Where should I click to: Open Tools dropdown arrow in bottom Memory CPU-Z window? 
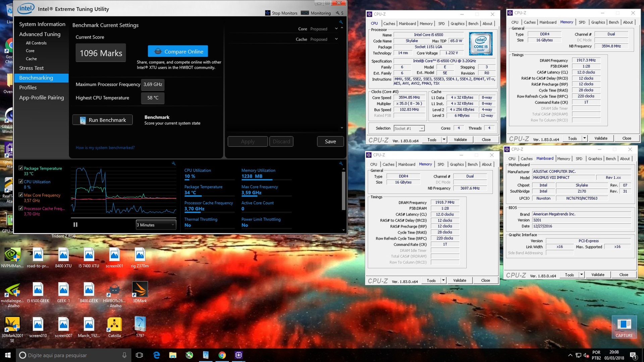443,280
